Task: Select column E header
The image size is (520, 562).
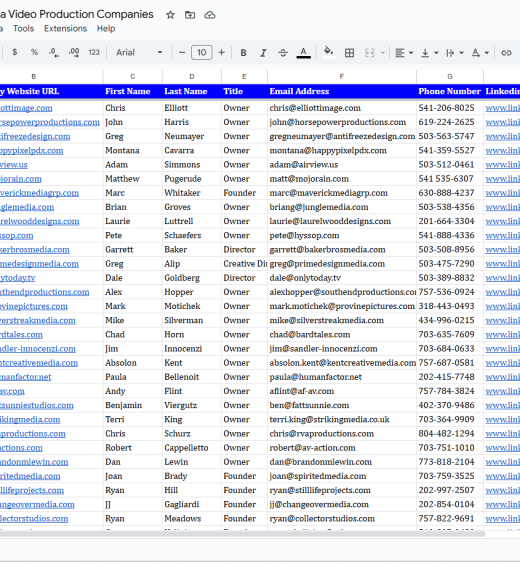Action: (x=244, y=76)
